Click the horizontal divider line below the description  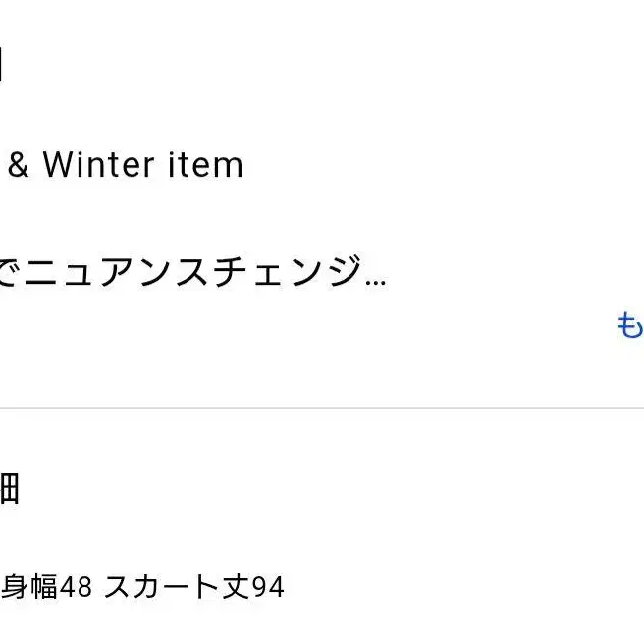322,408
